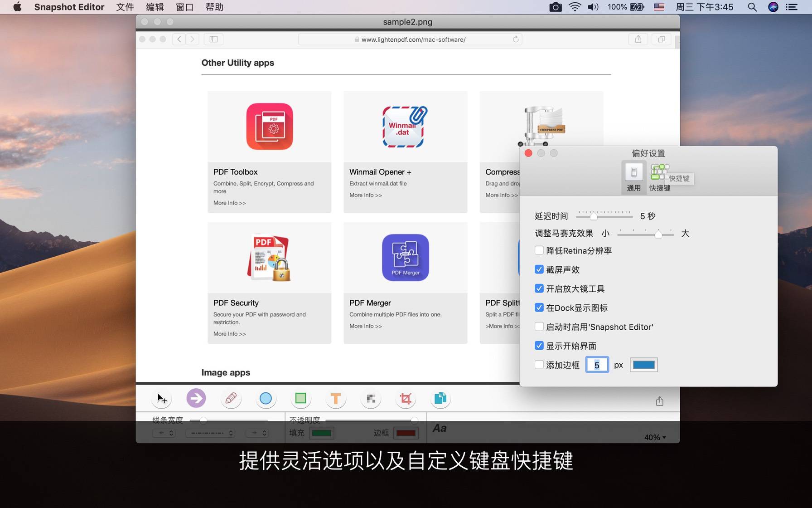This screenshot has height=508, width=812.
Task: Click the camera icon in the menu bar
Action: coord(555,7)
